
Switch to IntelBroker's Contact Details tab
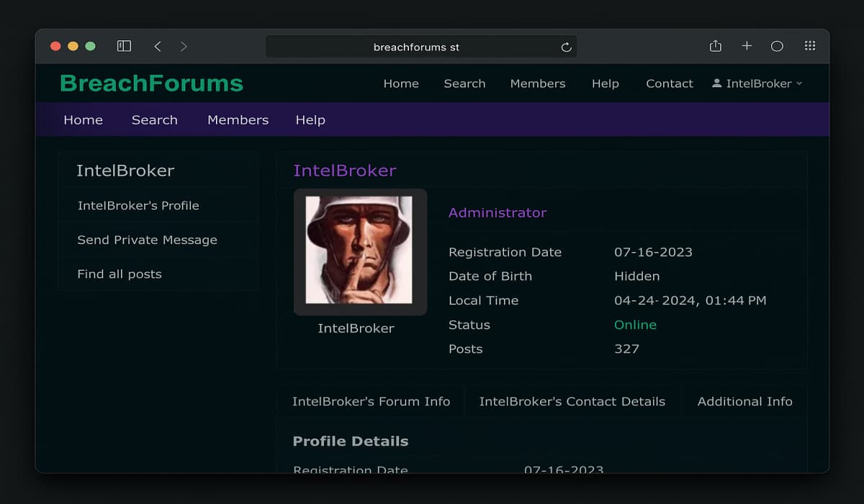(x=572, y=401)
